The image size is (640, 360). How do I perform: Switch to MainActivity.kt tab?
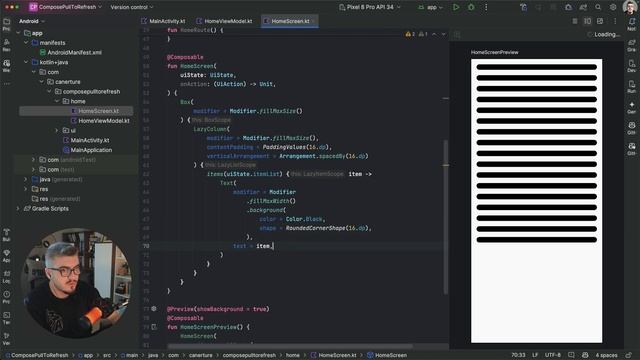point(163,21)
